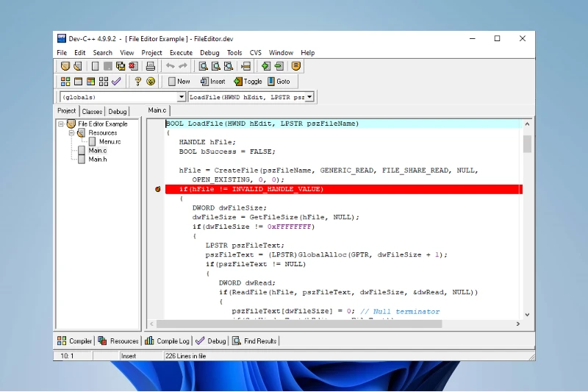Open the LoadFile function dropdown
Viewport: 588px width, 392px height.
(x=309, y=97)
